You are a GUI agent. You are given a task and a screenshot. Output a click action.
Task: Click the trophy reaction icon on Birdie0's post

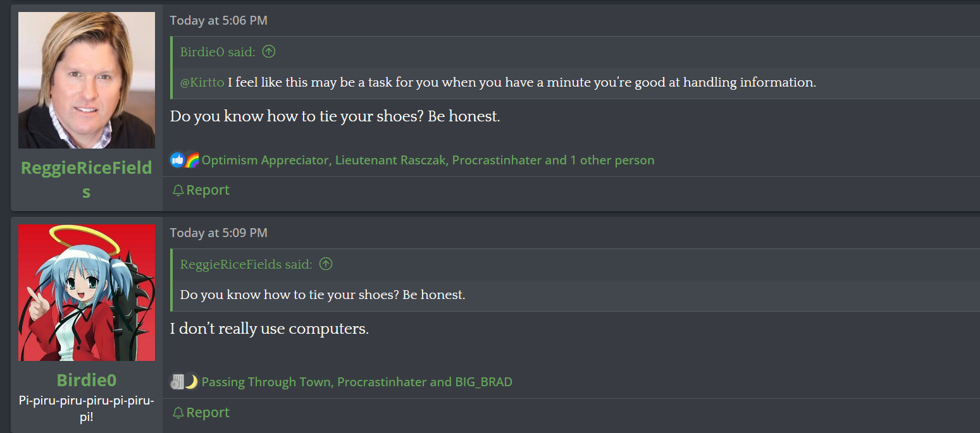tap(177, 382)
